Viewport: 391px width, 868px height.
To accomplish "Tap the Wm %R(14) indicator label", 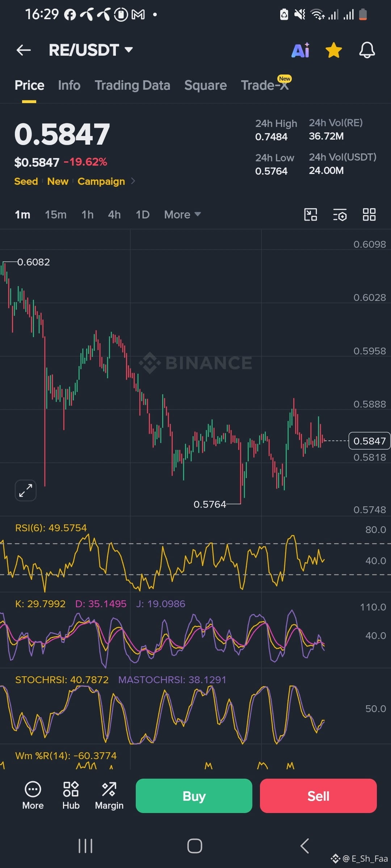I will click(66, 756).
